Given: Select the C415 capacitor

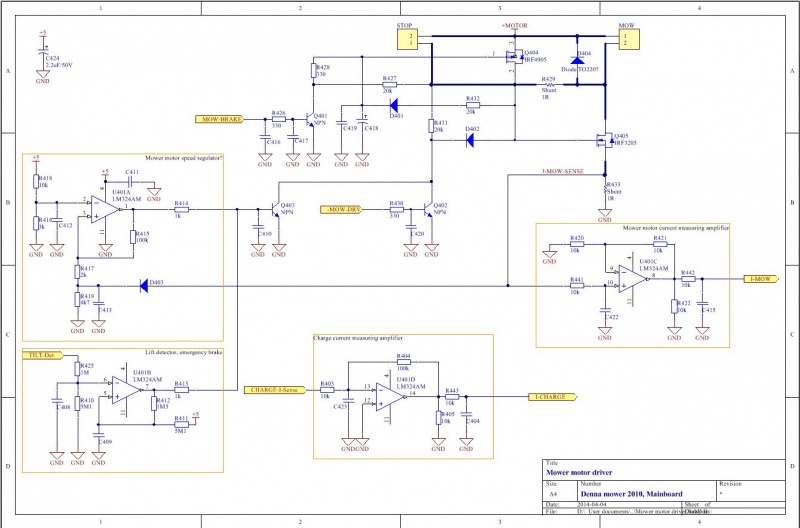Looking at the screenshot, I should [x=702, y=304].
